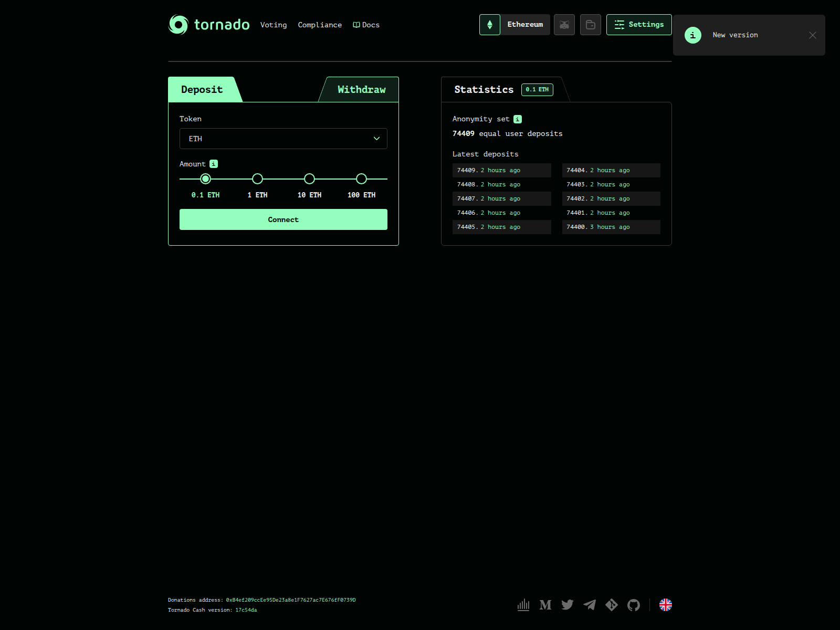
Task: Click the Amount info icon
Action: pos(214,164)
